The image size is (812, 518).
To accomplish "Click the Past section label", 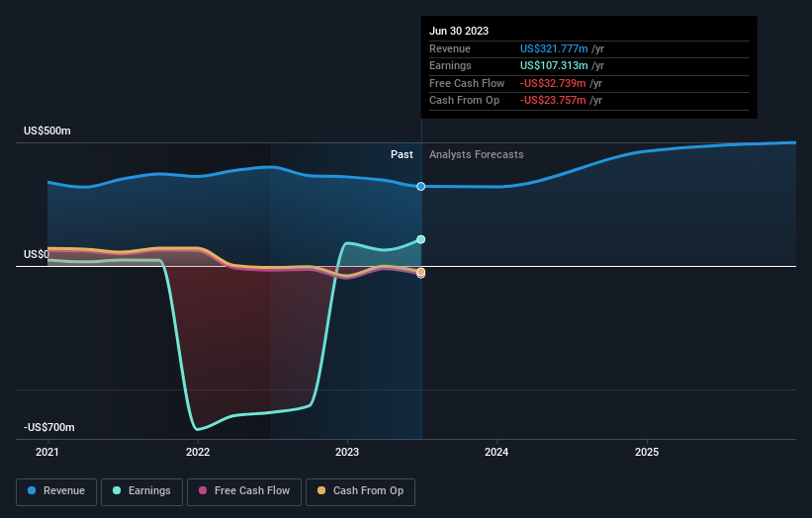I will (x=402, y=155).
